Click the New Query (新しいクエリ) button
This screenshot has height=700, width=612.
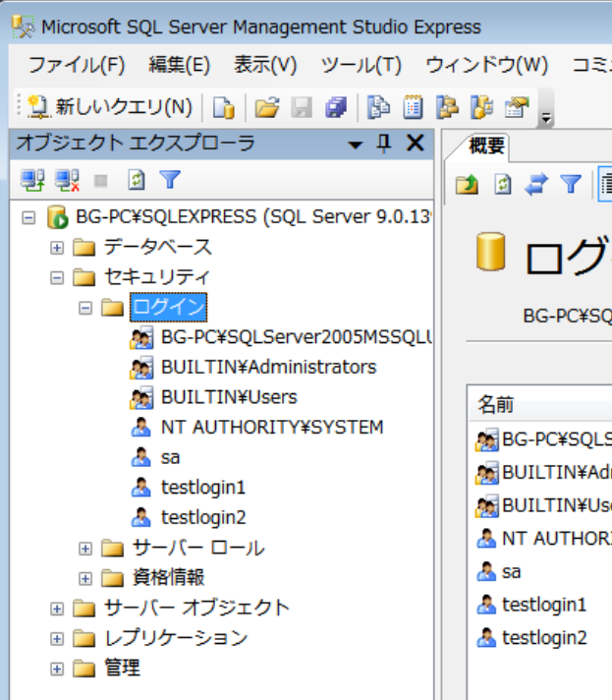coord(110,107)
